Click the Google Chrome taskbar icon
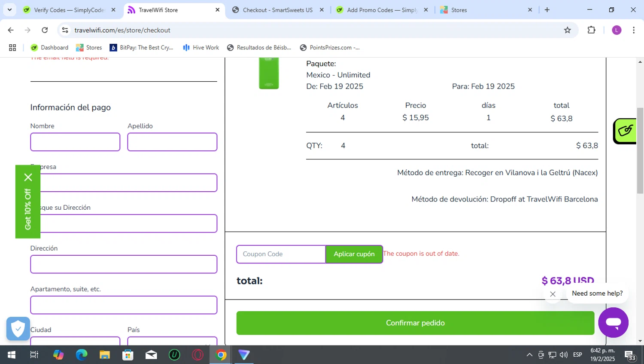Screen dimensions: 644x364 pos(221,355)
